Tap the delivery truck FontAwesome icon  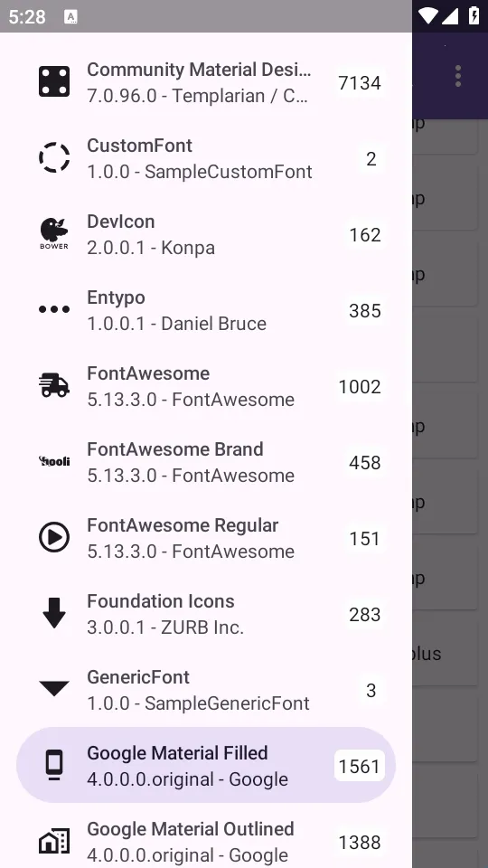point(54,385)
